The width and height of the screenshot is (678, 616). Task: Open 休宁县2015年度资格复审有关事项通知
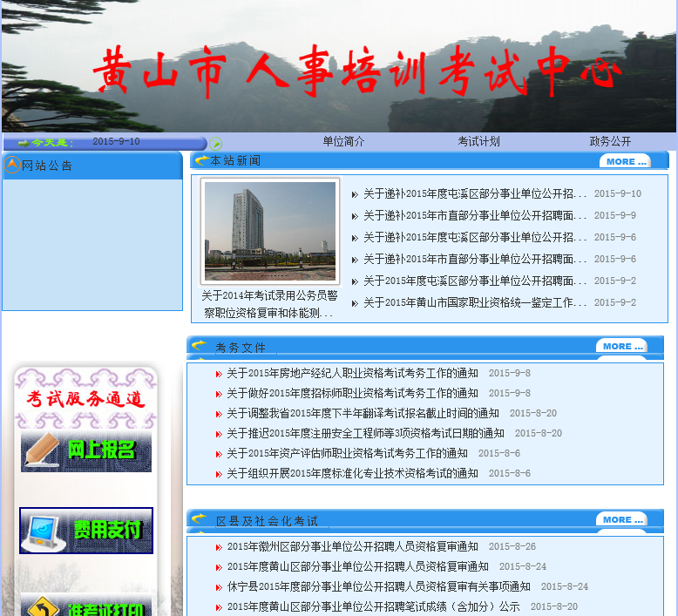tap(378, 586)
